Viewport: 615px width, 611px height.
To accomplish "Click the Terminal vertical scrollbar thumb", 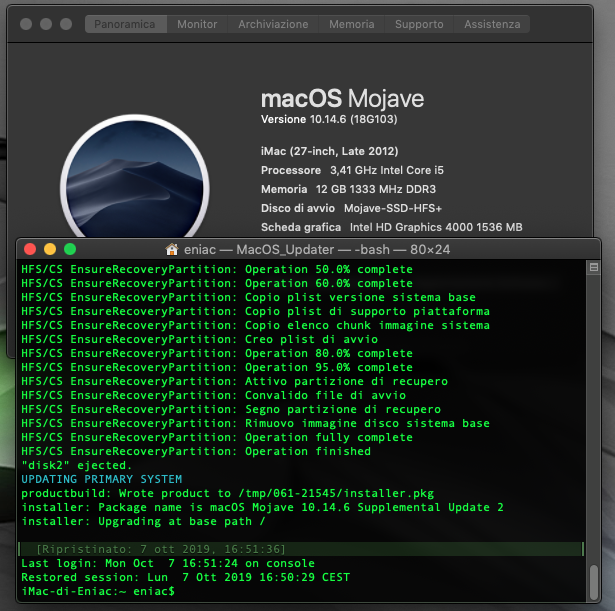I will (594, 581).
